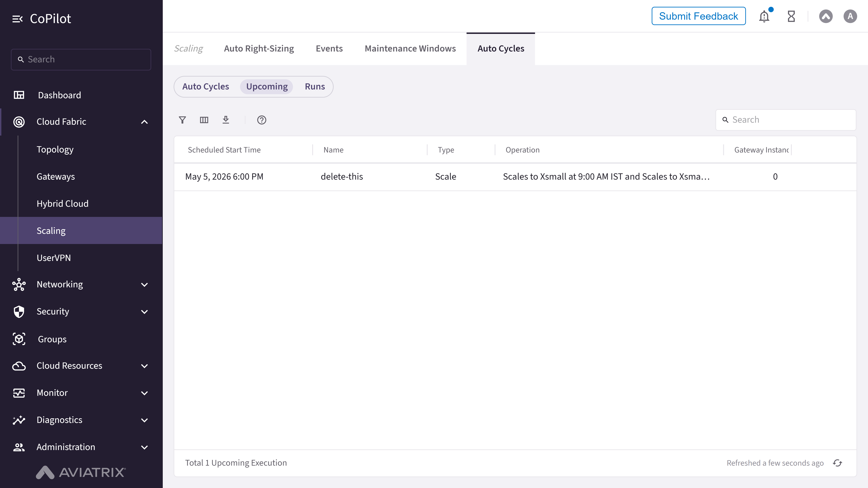Image resolution: width=868 pixels, height=488 pixels.
Task: Switch to the Events tab
Action: [329, 49]
